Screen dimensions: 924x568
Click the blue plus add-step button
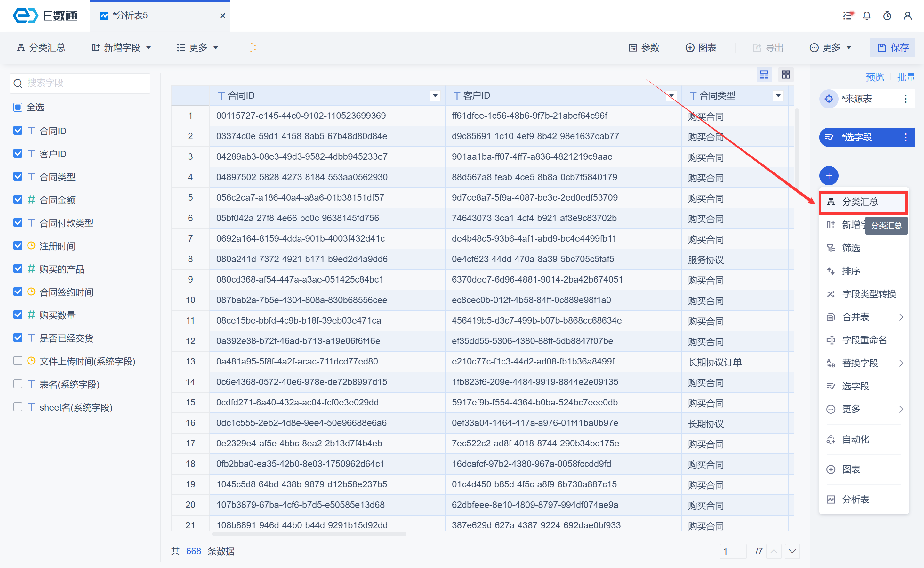pos(829,176)
